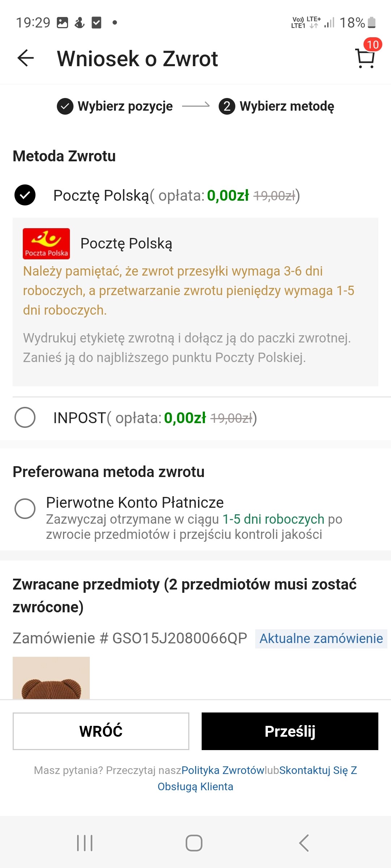Select the INPOST return method

(x=25, y=417)
